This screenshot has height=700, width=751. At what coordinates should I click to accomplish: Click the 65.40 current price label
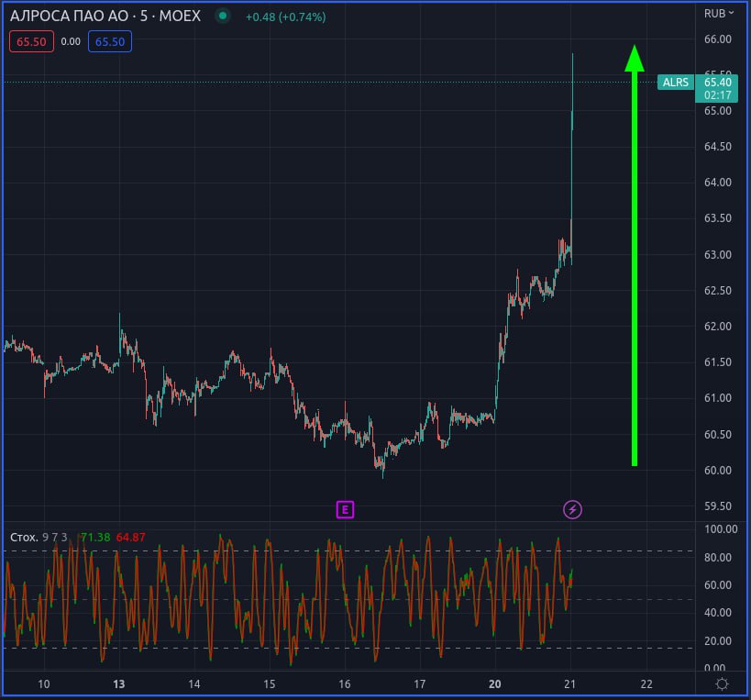tap(717, 83)
